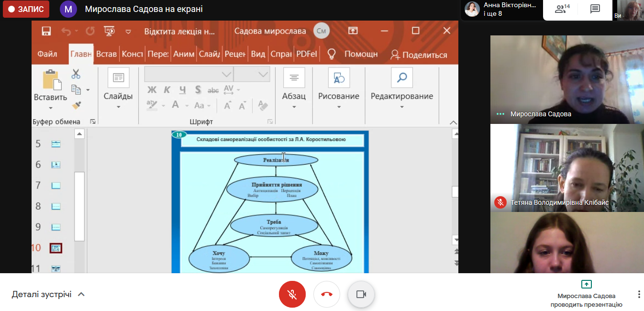Screen dimensions: 644x311
Task: Toggle the camera on or off
Action: click(x=361, y=294)
